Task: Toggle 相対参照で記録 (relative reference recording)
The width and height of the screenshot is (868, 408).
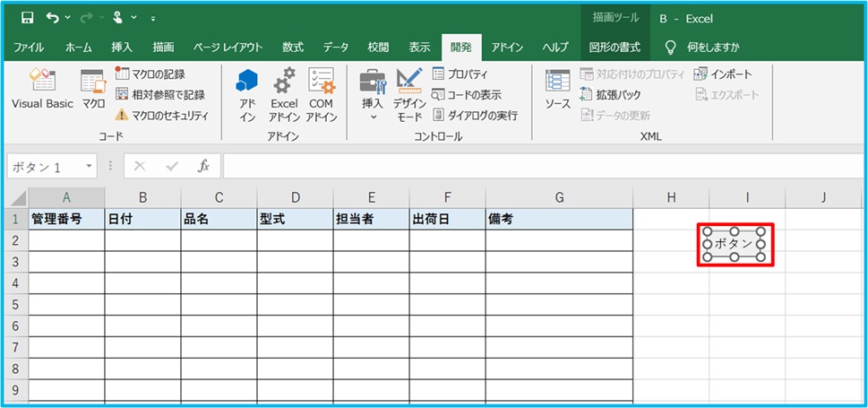Action: (x=161, y=94)
